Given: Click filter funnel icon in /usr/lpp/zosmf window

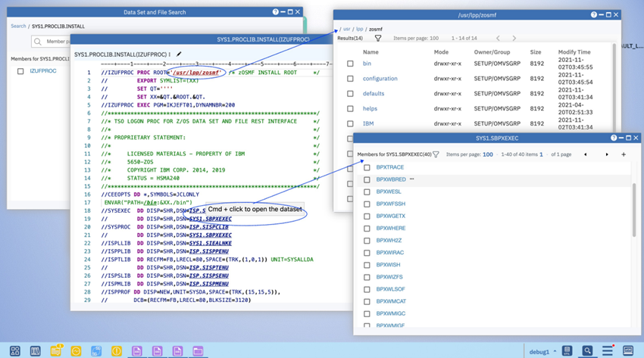Looking at the screenshot, I should [378, 38].
